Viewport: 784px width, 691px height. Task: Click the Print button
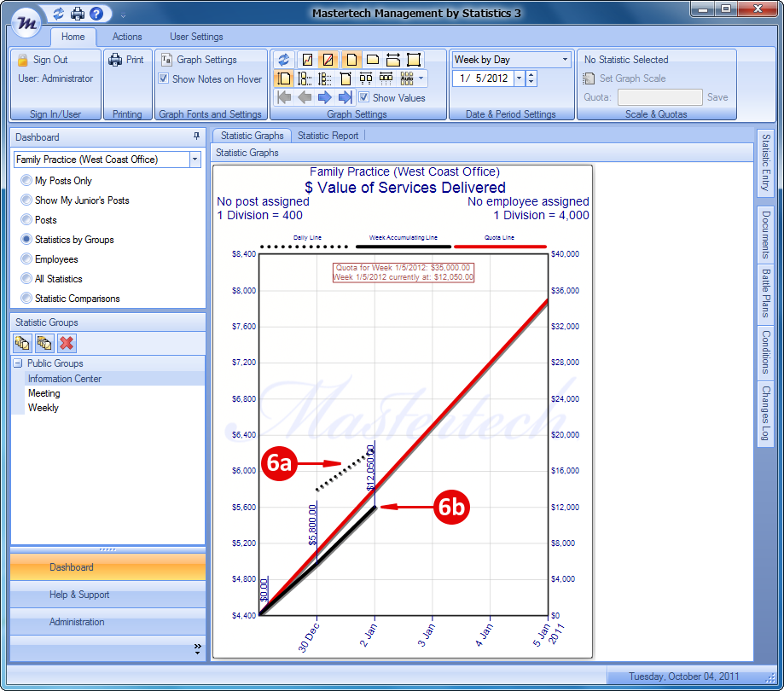(x=126, y=60)
